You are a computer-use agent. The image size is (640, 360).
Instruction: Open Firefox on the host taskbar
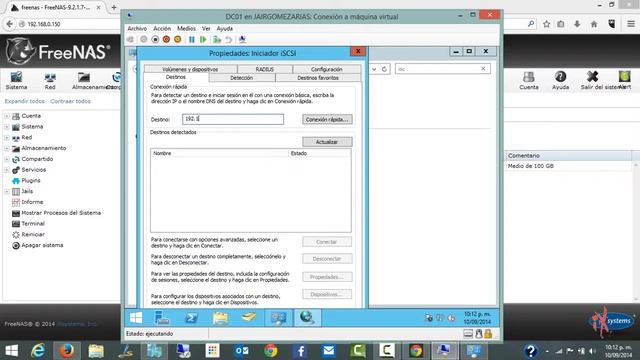click(x=67, y=351)
